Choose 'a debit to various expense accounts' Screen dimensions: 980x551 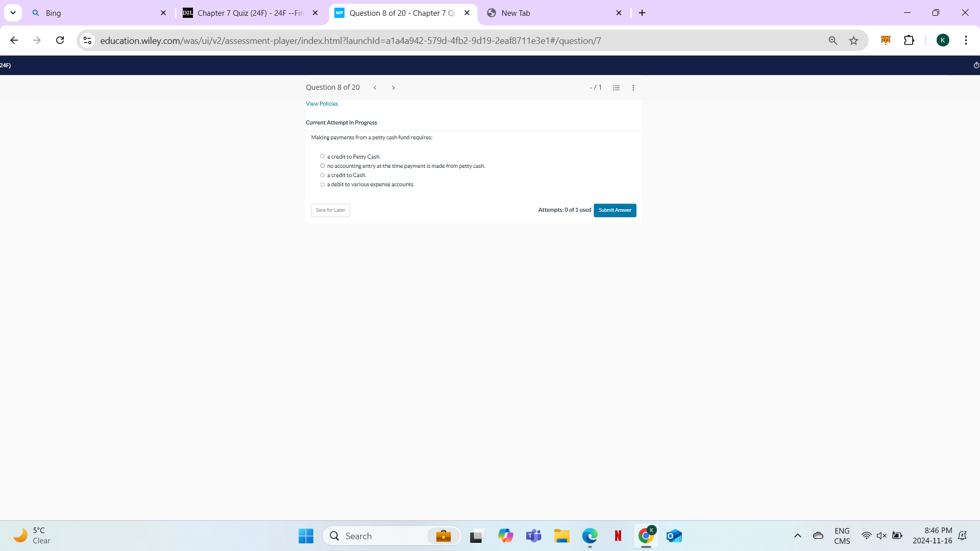pyautogui.click(x=323, y=185)
